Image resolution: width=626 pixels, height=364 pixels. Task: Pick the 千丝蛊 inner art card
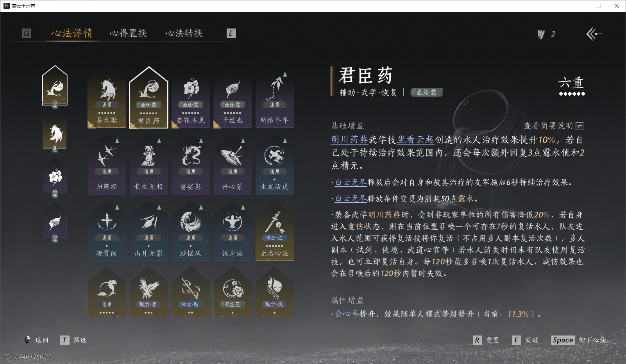click(x=233, y=99)
